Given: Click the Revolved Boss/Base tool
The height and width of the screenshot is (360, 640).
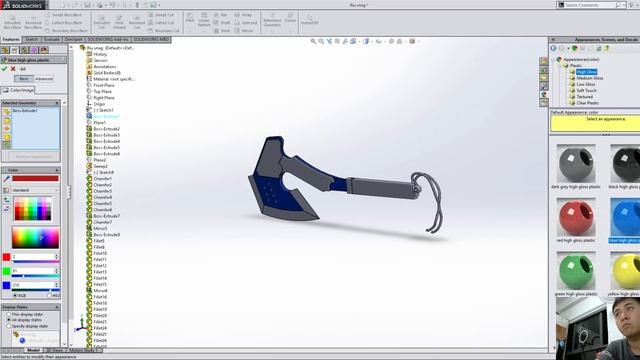Looking at the screenshot, I should 33,22.
